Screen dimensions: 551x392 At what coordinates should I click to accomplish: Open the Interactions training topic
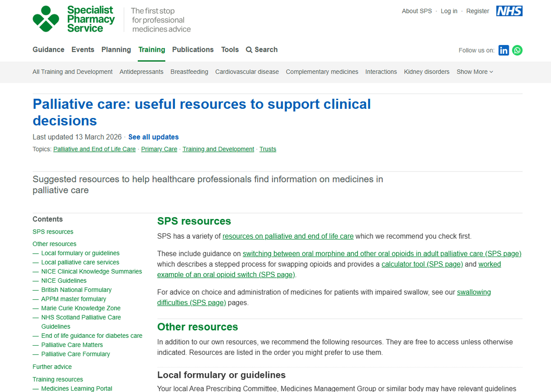381,72
